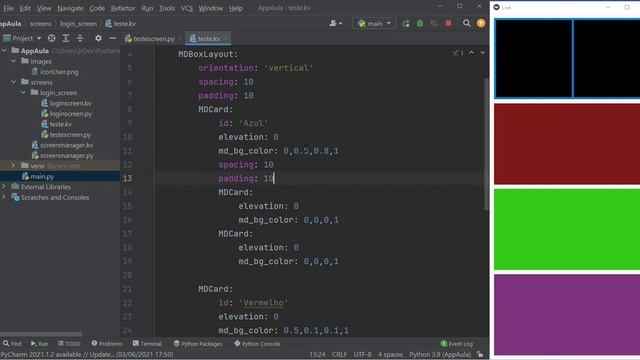Go to next highlighted problem arrow
Screen dimensions: 640x360
coord(482,53)
